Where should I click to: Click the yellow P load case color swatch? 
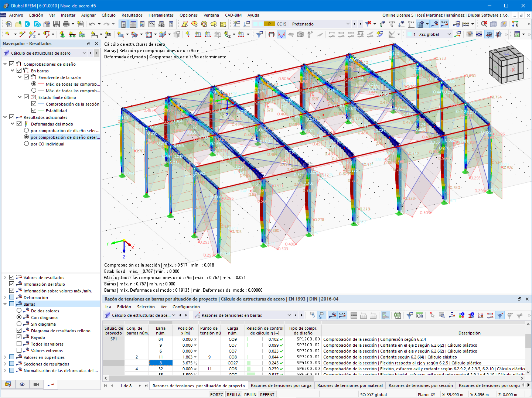click(x=269, y=24)
